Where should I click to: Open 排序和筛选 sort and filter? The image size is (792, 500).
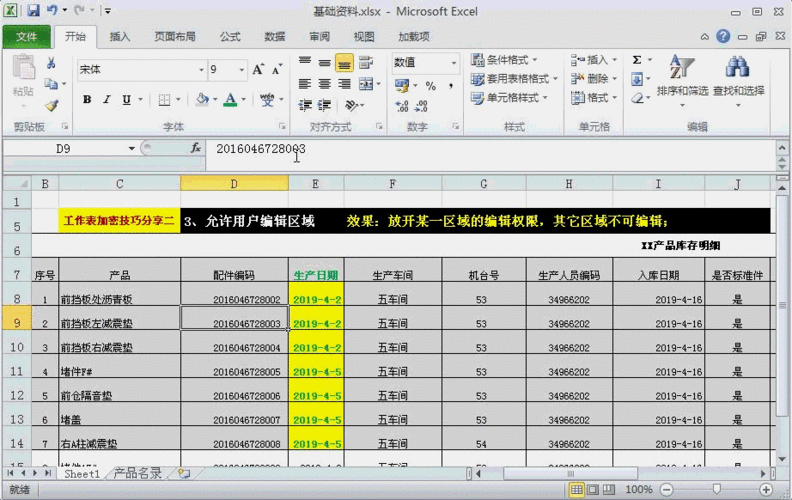click(682, 81)
